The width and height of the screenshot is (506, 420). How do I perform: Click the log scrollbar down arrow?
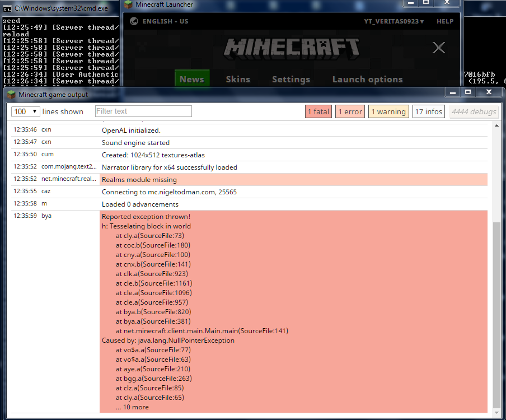pyautogui.click(x=496, y=413)
